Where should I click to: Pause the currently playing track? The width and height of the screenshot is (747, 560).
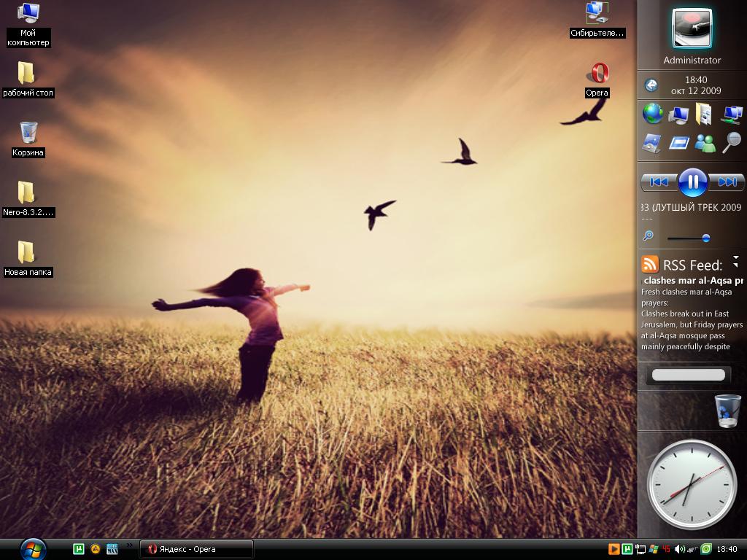(692, 182)
